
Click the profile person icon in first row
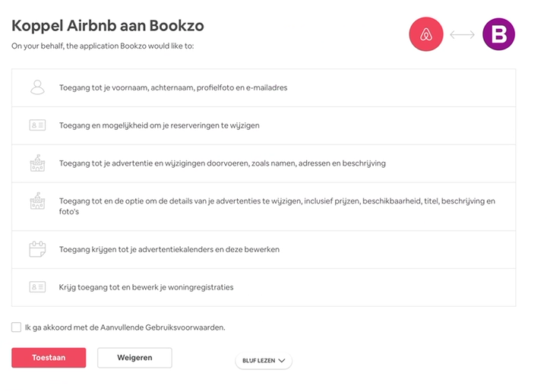tap(37, 87)
